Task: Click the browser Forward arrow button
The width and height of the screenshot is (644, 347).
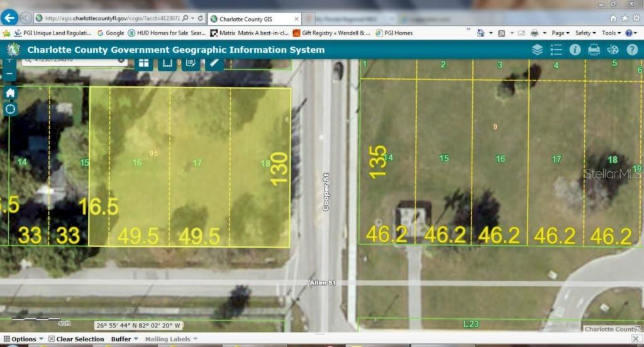Action: click(25, 18)
